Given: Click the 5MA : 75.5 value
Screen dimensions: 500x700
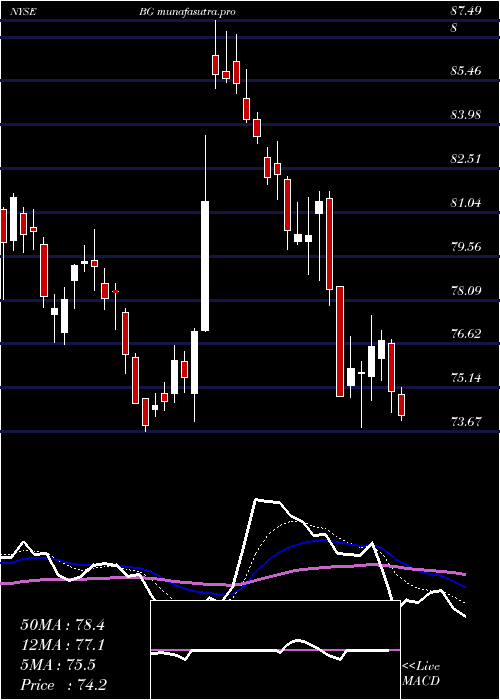Looking at the screenshot, I should [x=58, y=665].
